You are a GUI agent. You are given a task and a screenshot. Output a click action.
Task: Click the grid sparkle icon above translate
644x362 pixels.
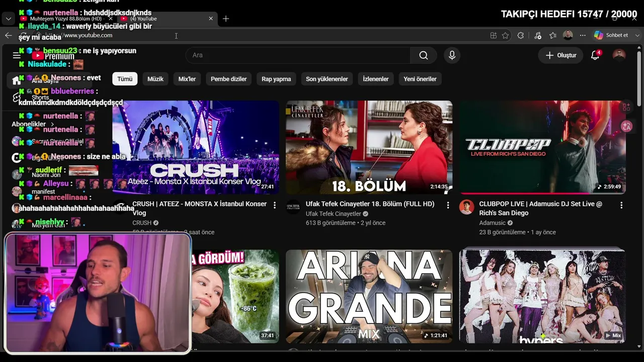click(x=626, y=107)
